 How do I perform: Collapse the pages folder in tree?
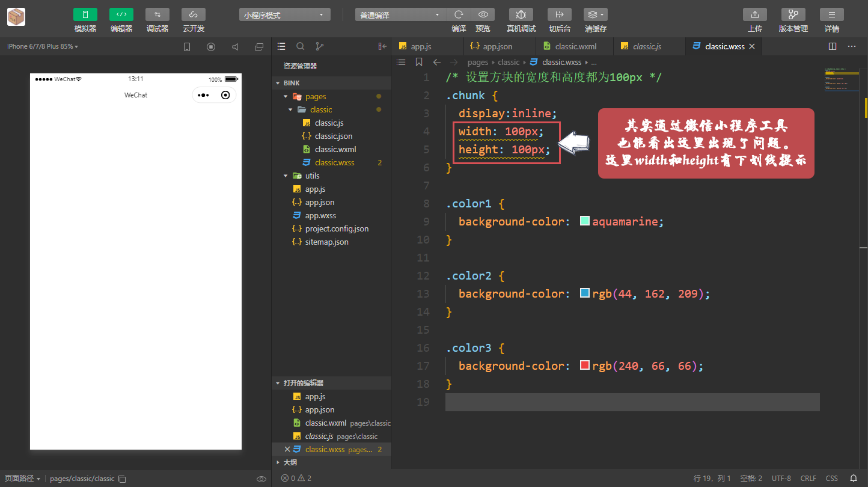pos(286,96)
